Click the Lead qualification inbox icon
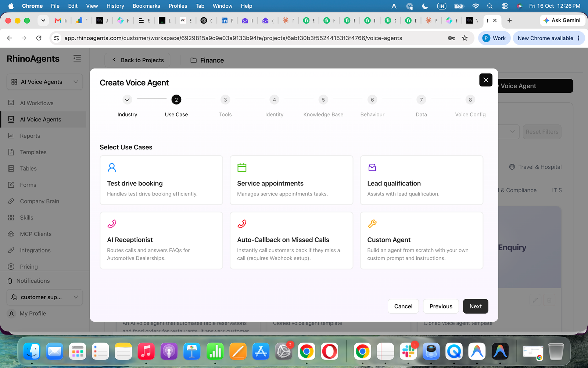Image resolution: width=588 pixels, height=368 pixels. (372, 167)
